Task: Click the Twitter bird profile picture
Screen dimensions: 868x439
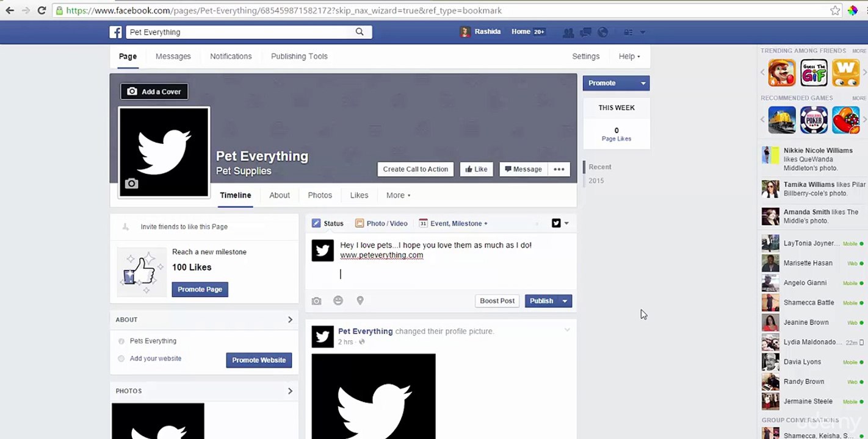Action: [x=164, y=152]
